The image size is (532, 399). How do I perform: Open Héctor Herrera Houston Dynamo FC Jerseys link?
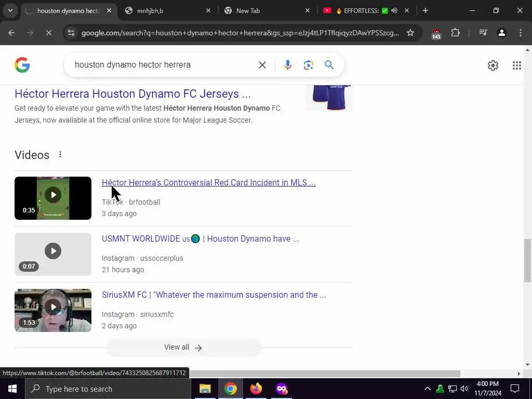pos(132,94)
